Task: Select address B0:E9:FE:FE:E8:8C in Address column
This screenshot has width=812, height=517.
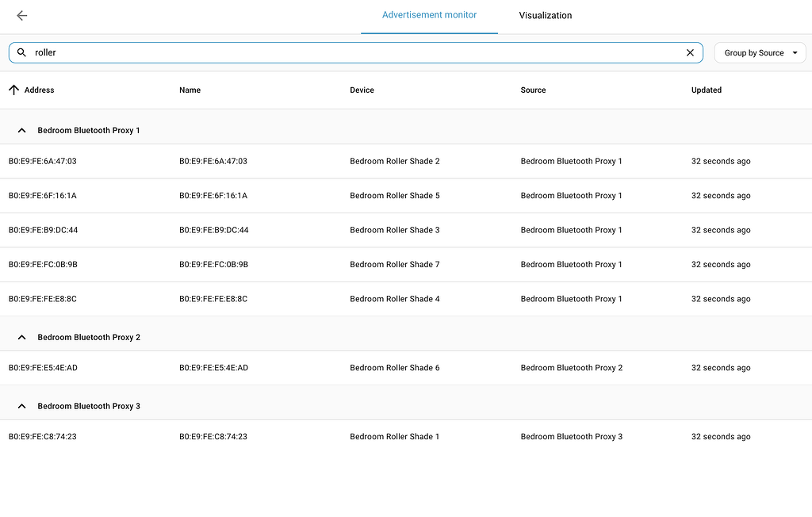Action: click(x=43, y=299)
